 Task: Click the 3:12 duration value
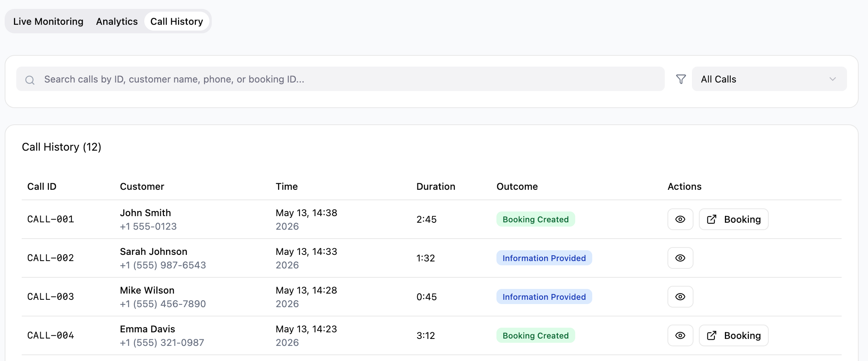426,335
